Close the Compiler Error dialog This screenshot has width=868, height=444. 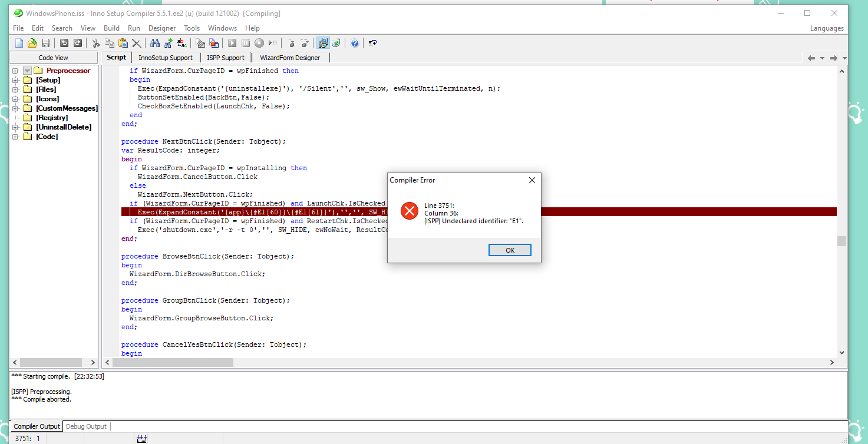click(x=532, y=180)
